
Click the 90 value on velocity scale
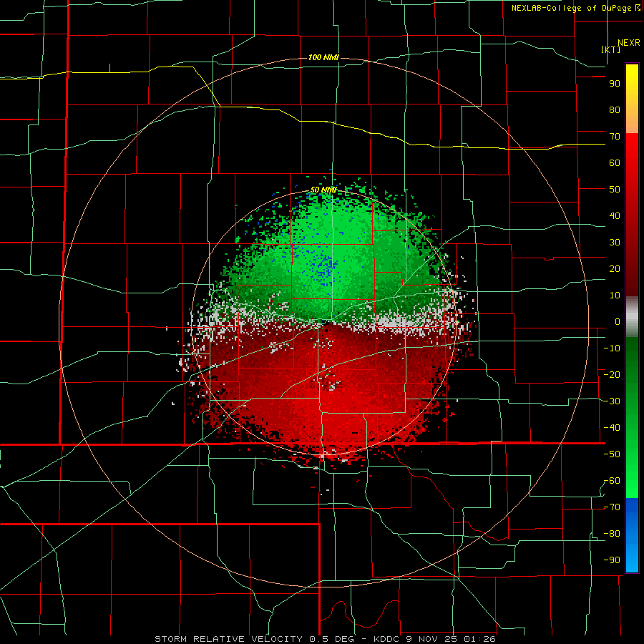coord(615,84)
